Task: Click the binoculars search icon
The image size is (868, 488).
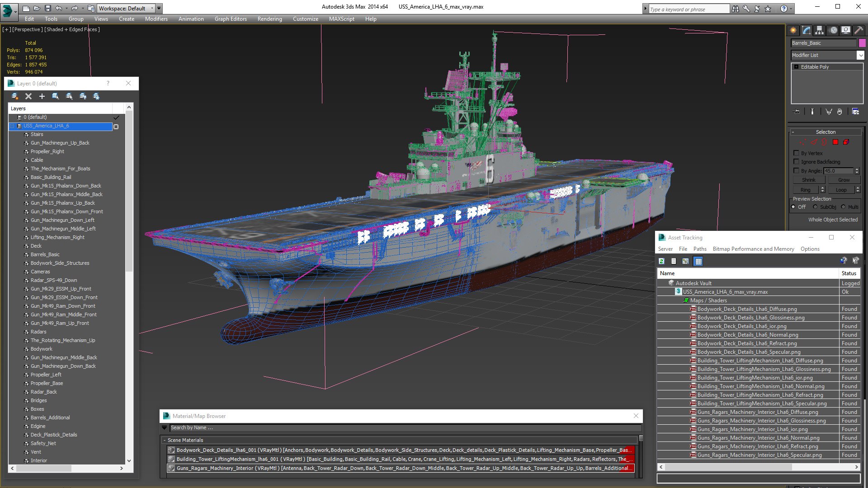Action: 736,9
